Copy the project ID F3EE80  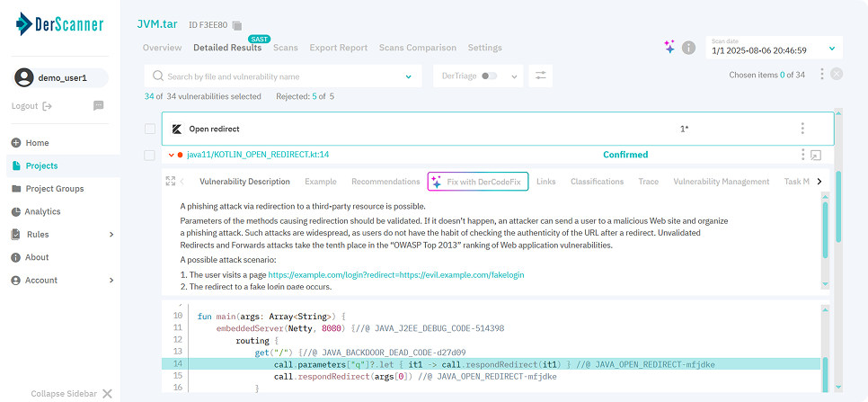coord(237,25)
